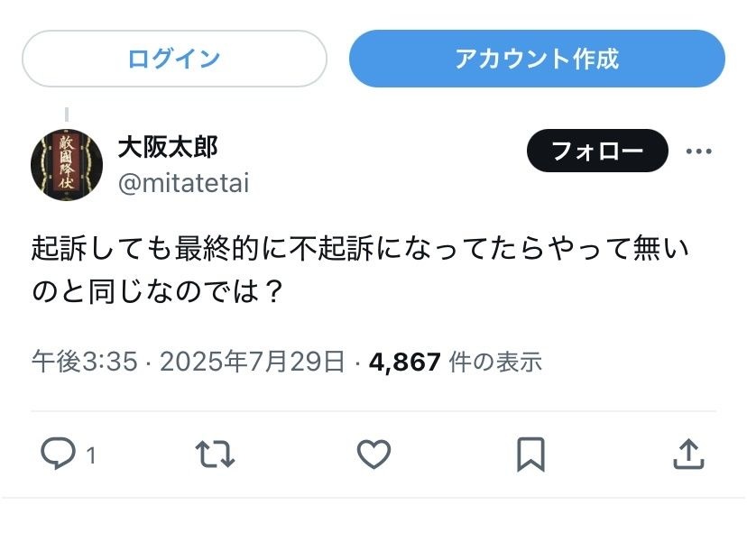The height and width of the screenshot is (560, 747).
Task: Open the ログイン login button
Action: coord(174,58)
